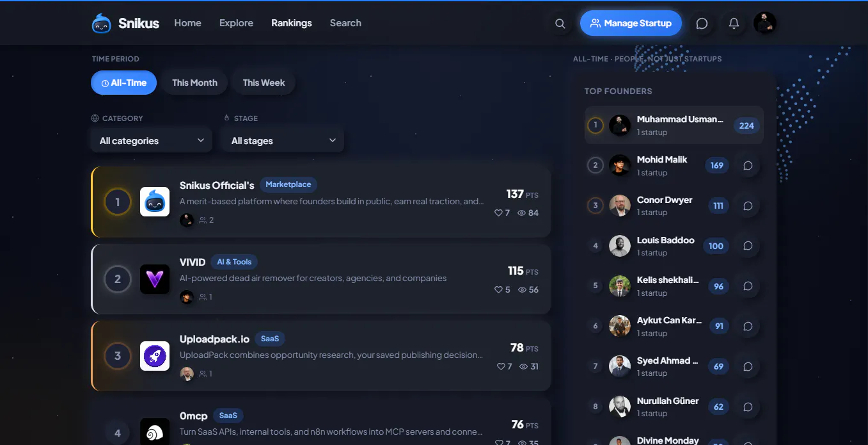Open messages chat bubble icon in header
Screen dimensions: 868x445
point(702,24)
